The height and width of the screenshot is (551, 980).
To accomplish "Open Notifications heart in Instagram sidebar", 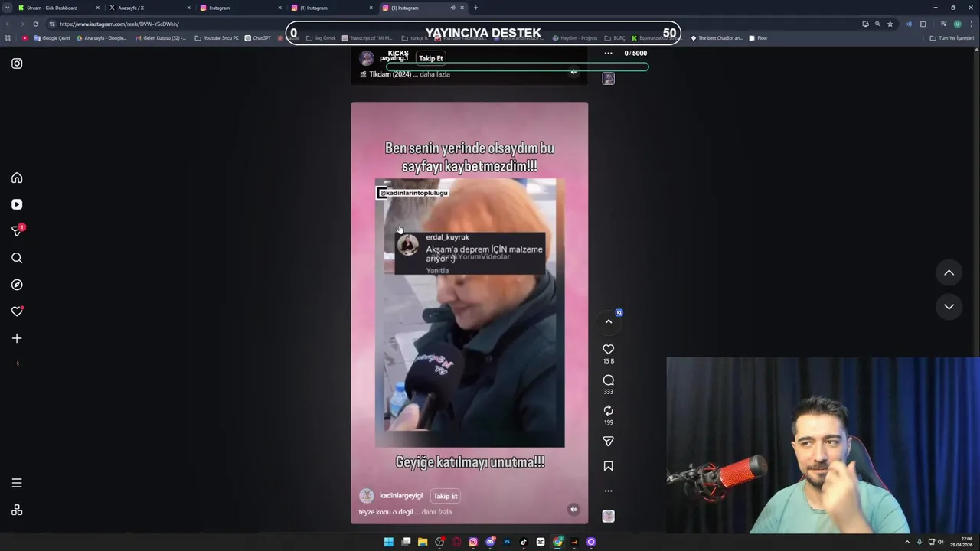I will [17, 311].
